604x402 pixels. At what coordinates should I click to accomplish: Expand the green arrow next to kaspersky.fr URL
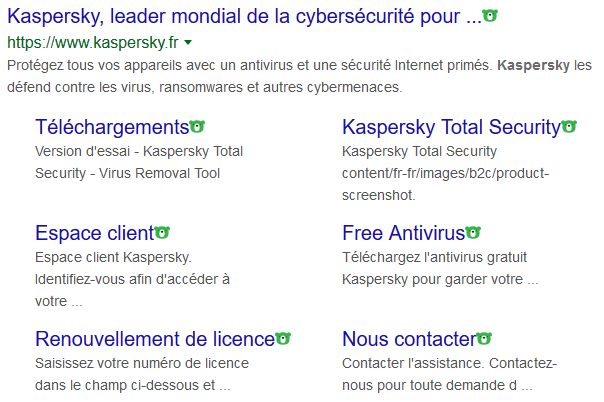point(188,43)
